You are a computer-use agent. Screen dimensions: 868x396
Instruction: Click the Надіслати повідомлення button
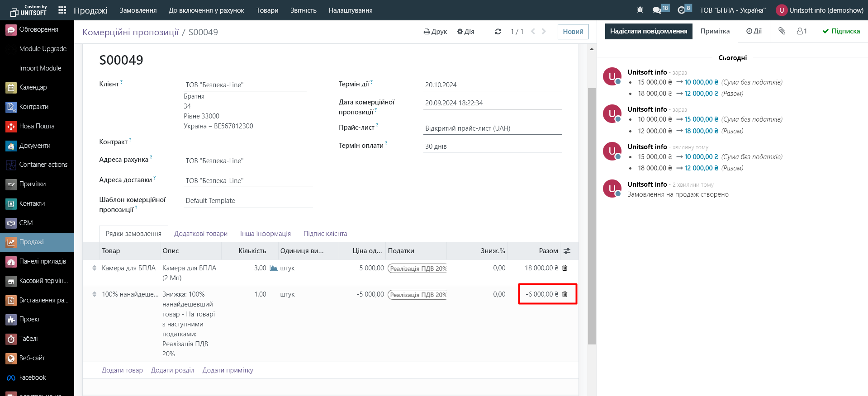click(648, 31)
